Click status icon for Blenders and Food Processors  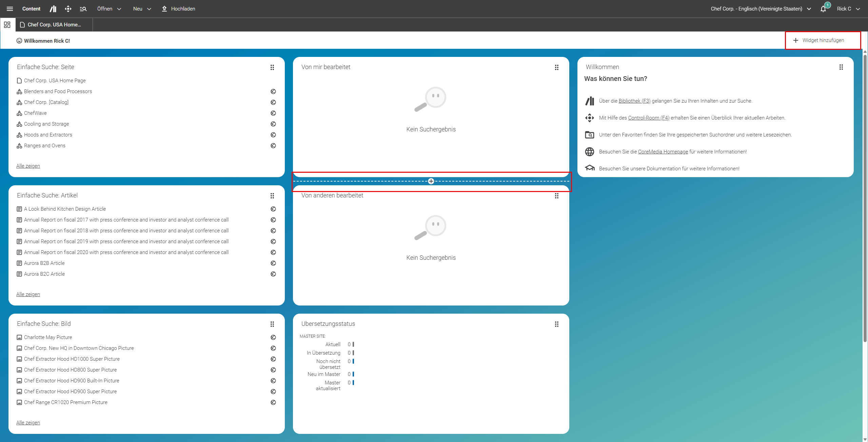click(x=273, y=91)
